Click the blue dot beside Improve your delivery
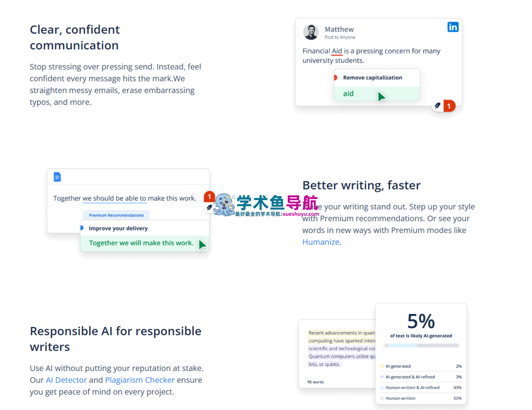The image size is (532, 410). (82, 228)
